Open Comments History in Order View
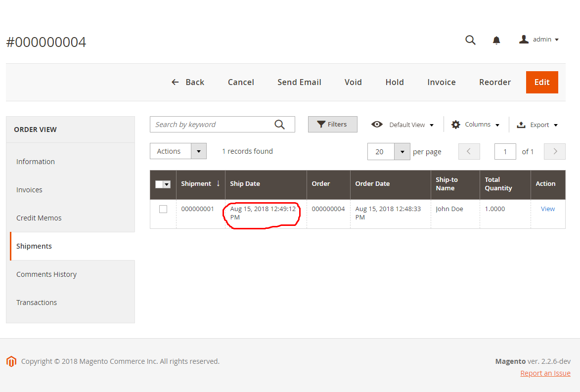 point(46,274)
